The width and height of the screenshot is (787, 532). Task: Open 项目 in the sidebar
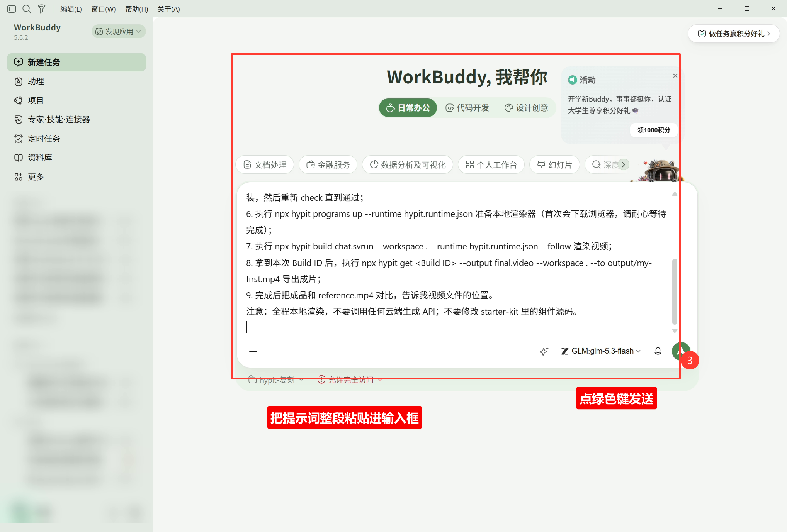point(76,100)
